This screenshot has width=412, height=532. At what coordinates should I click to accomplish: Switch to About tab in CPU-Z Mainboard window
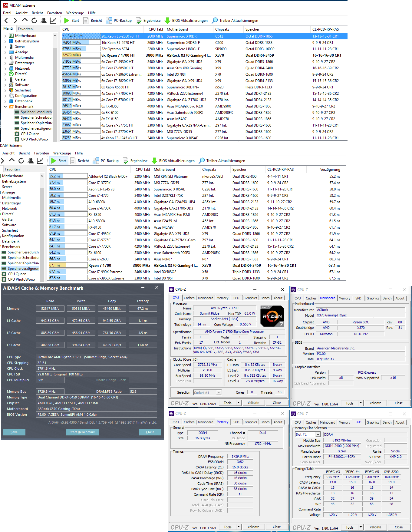[x=400, y=298]
